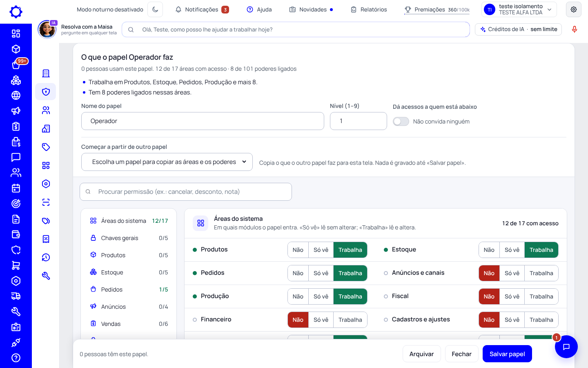The image size is (588, 368).
Task: Click the scan frame icon in inner sidebar
Action: [46, 202]
